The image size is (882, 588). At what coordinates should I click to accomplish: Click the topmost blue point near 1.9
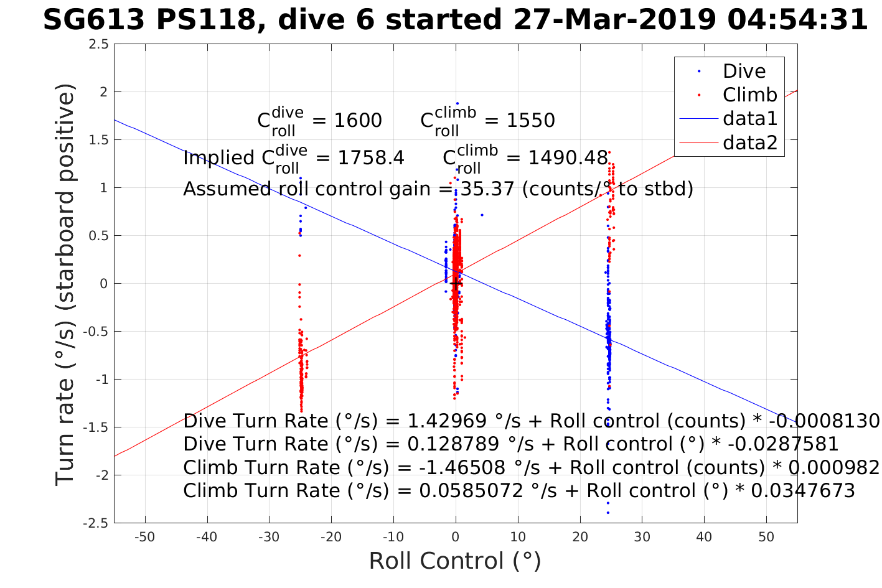(x=457, y=103)
